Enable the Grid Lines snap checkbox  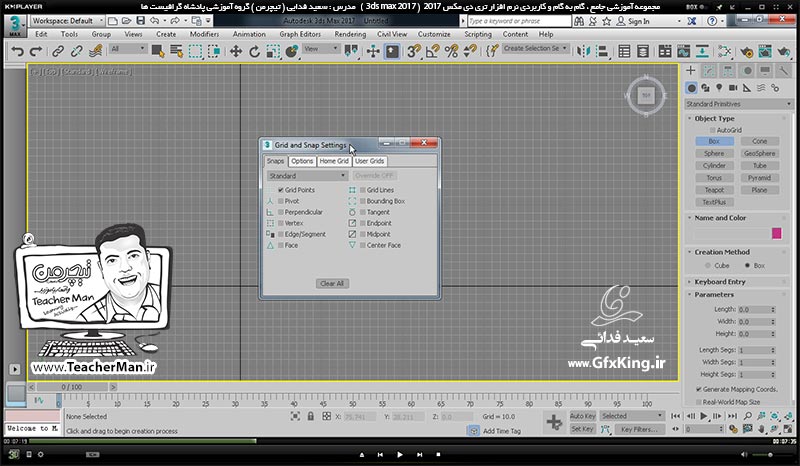(363, 190)
